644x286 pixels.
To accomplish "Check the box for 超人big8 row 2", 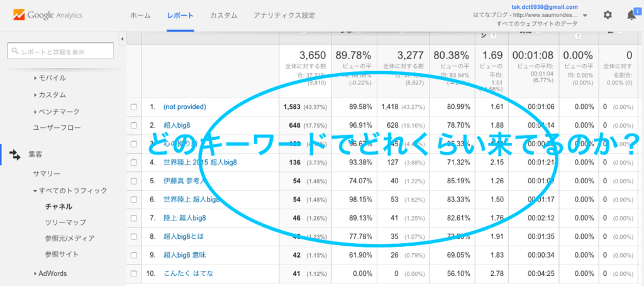I will pos(134,125).
